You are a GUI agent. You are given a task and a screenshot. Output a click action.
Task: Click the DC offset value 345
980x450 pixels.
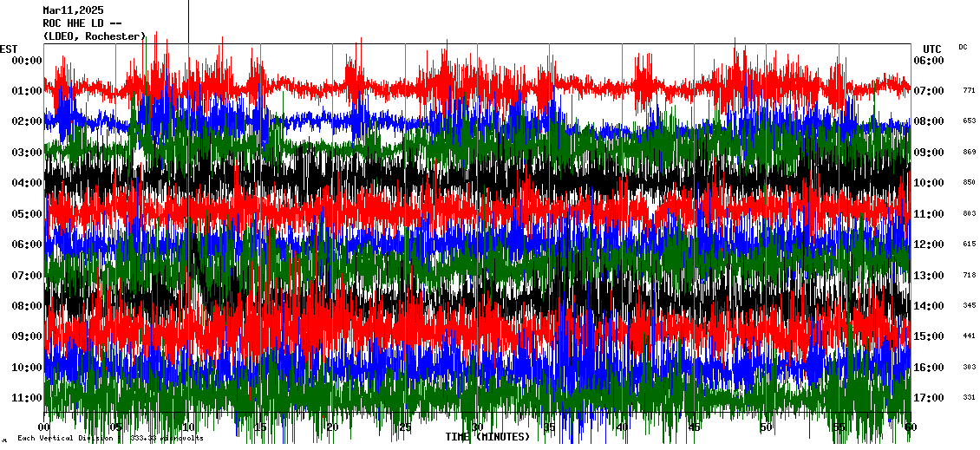tap(969, 306)
